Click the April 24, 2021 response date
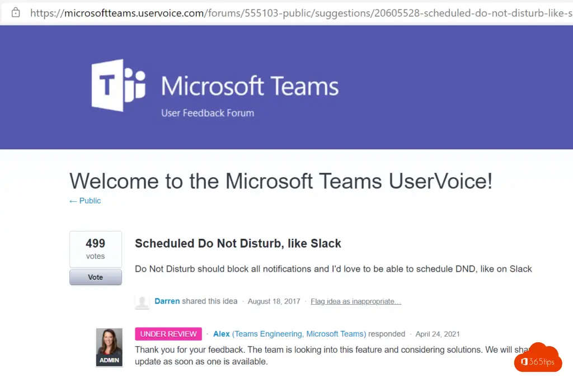The height and width of the screenshot is (392, 573). point(438,334)
